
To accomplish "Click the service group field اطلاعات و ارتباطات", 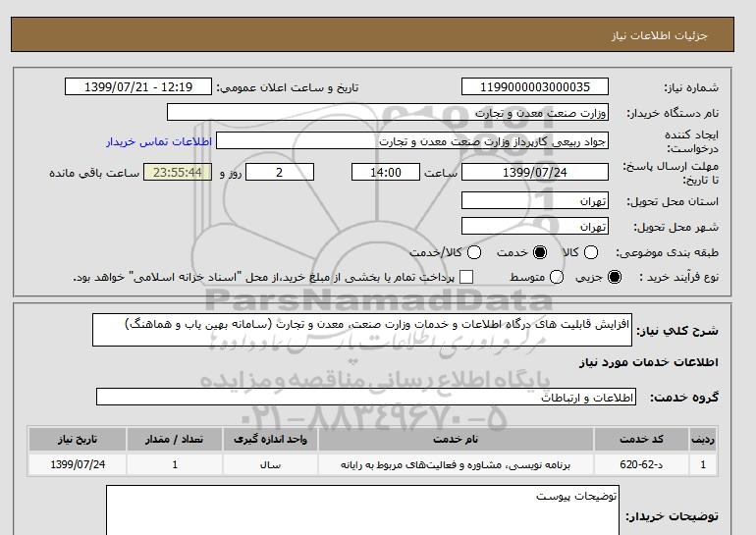I will coord(366,398).
